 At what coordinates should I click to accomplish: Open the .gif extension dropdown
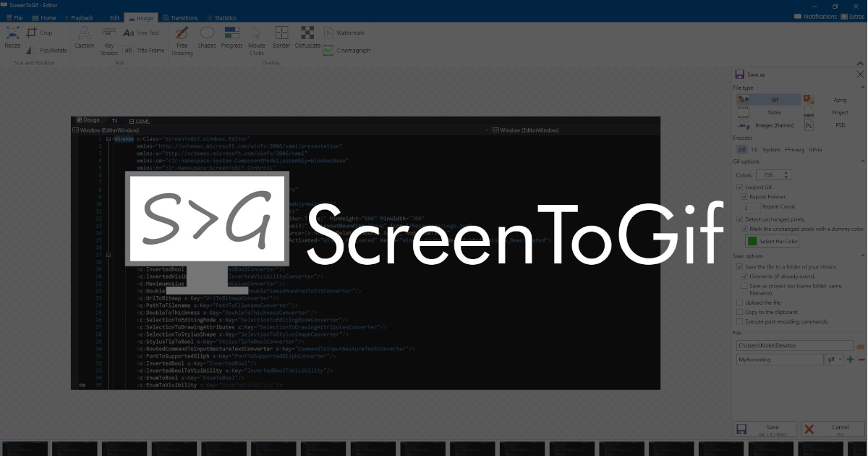pyautogui.click(x=835, y=360)
